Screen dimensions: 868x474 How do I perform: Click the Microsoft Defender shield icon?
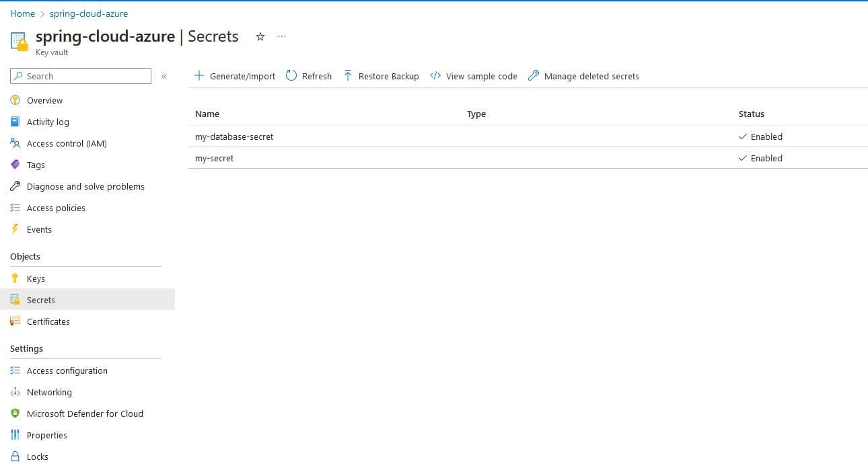click(x=15, y=413)
